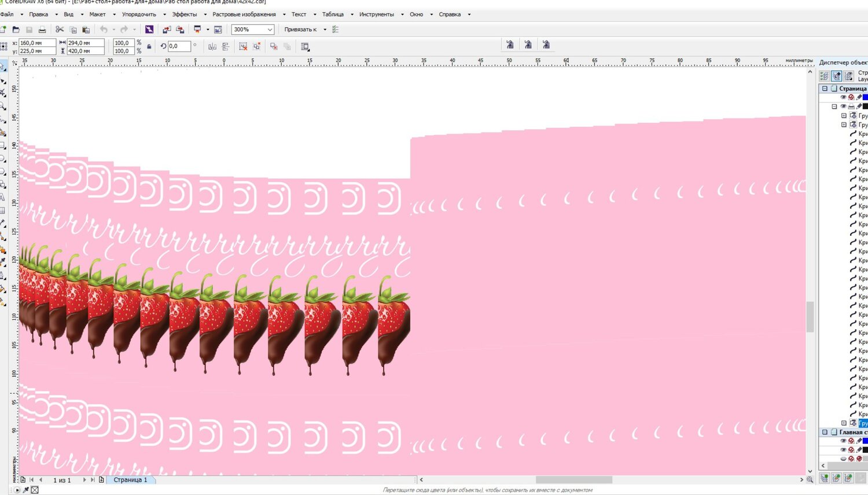Click blue color swatch under Главная страница
Image resolution: width=868 pixels, height=495 pixels.
pos(866,441)
